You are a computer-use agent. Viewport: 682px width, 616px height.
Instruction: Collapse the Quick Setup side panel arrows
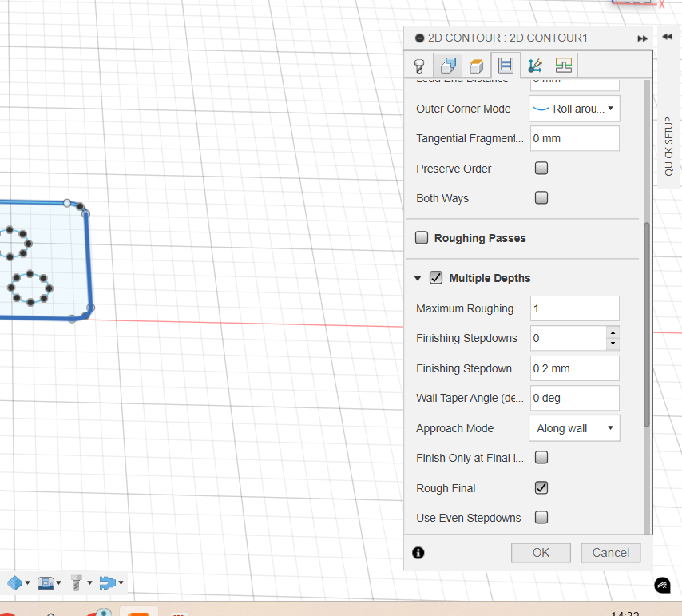[x=667, y=37]
